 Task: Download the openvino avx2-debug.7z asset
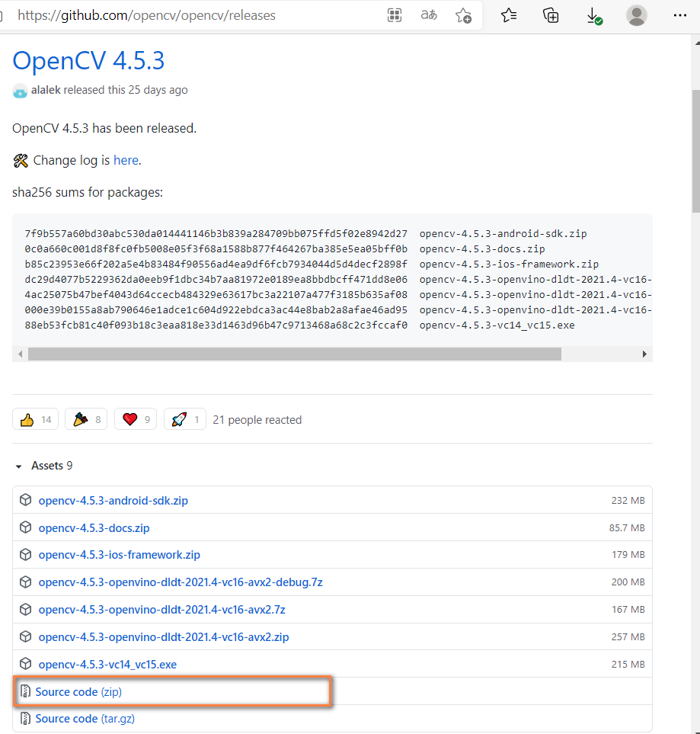pos(181,582)
